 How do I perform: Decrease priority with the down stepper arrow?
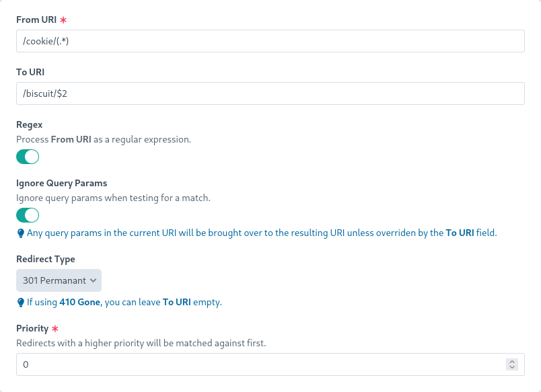[x=512, y=367]
